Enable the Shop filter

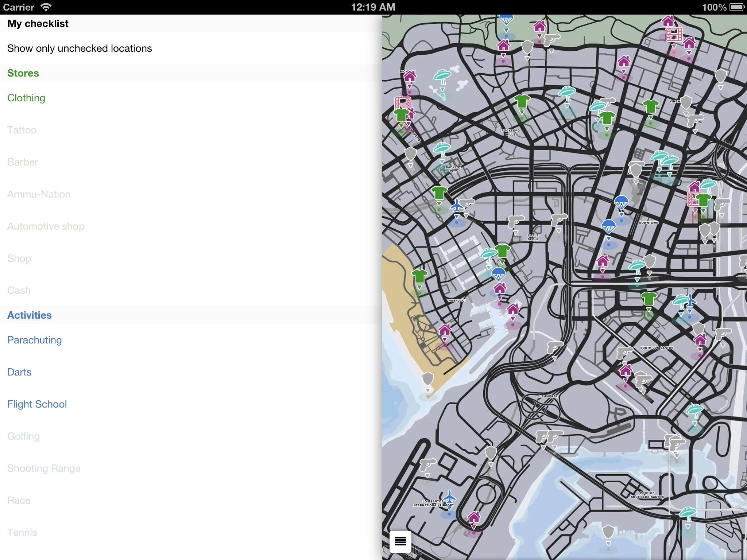(x=191, y=258)
